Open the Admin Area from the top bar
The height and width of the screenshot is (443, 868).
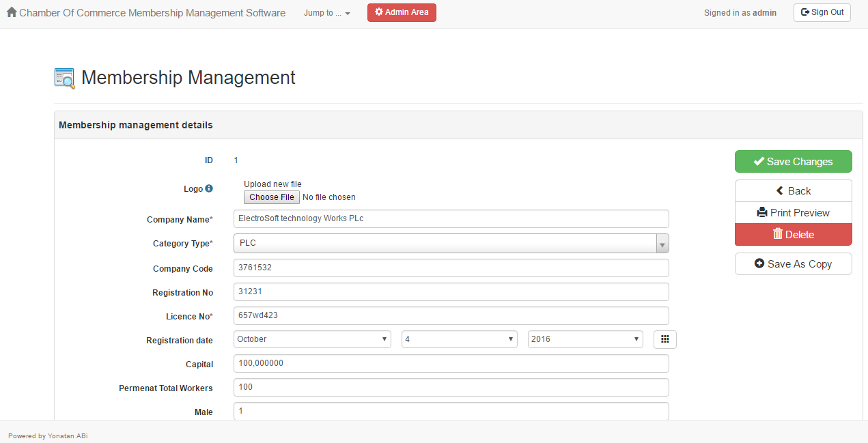pyautogui.click(x=402, y=12)
